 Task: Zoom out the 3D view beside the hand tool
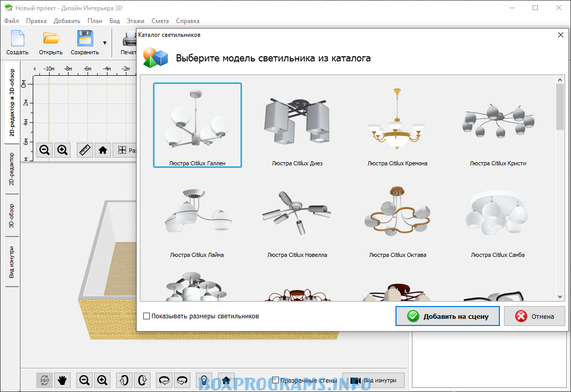pos(84,380)
